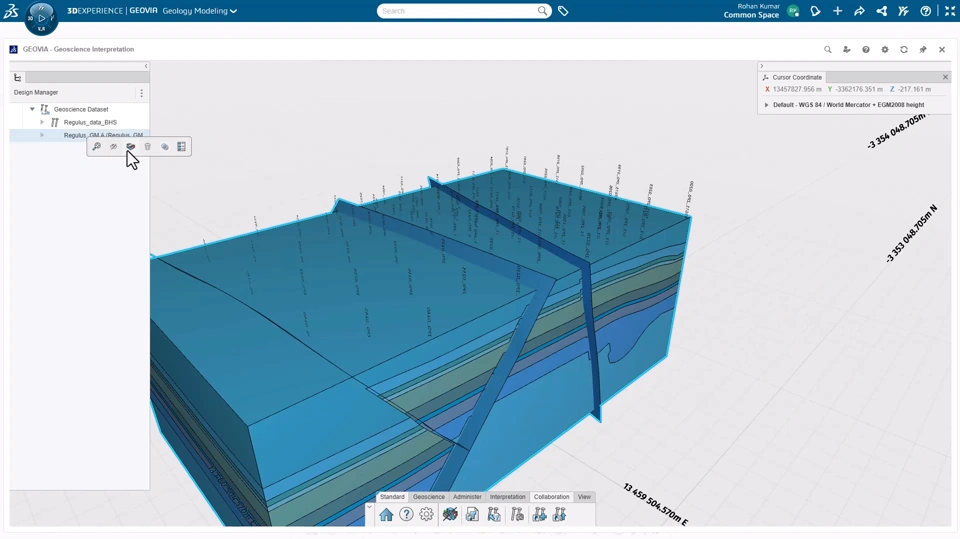Delete using the trash icon in the popup
Image resolution: width=960 pixels, height=539 pixels.
(x=148, y=146)
